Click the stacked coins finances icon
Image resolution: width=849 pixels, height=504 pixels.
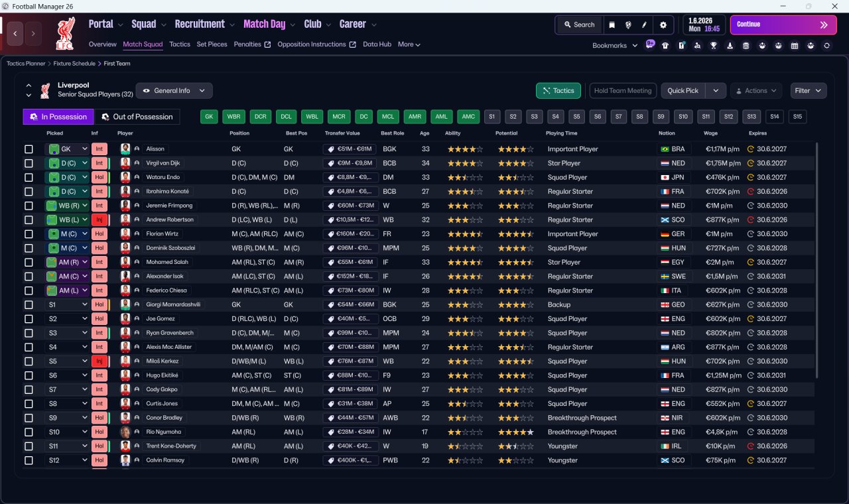pyautogui.click(x=746, y=46)
